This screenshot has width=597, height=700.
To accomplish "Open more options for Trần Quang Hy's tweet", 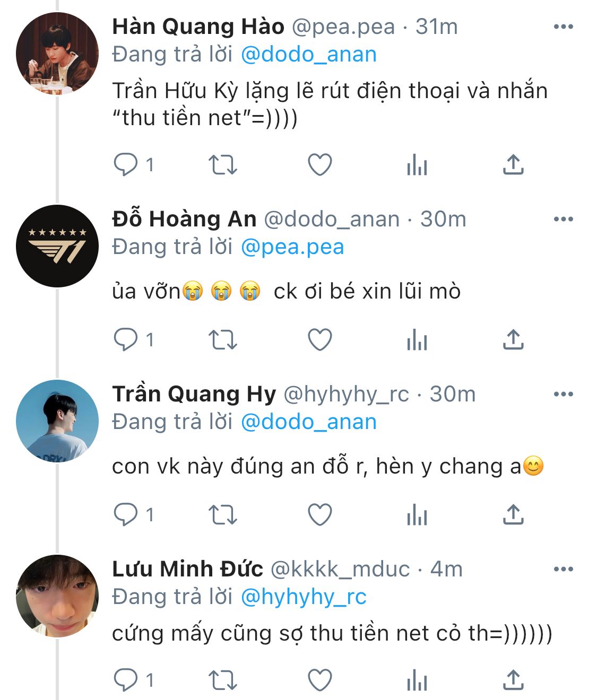I will click(563, 394).
